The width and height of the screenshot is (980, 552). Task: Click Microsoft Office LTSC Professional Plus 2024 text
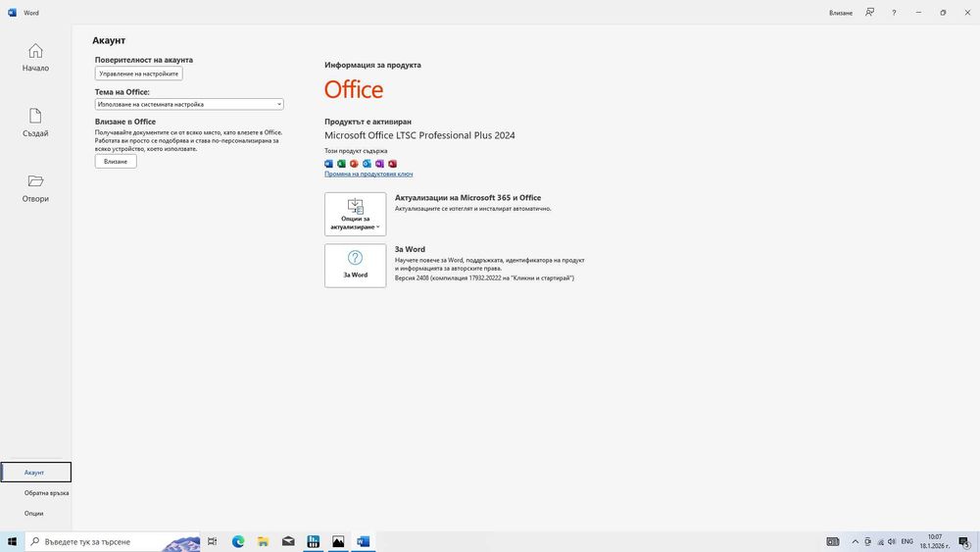pos(419,135)
